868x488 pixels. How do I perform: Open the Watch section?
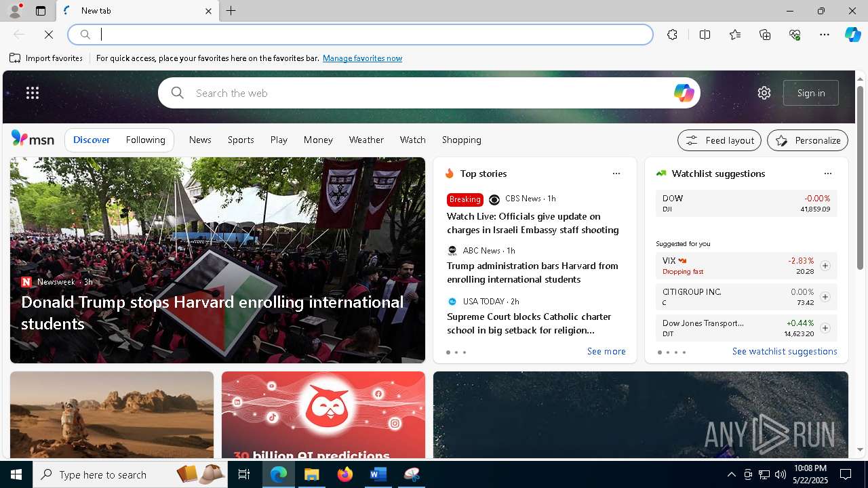click(413, 140)
